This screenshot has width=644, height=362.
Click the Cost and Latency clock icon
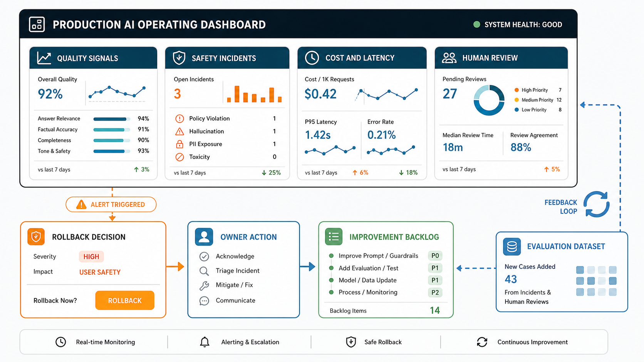[312, 58]
